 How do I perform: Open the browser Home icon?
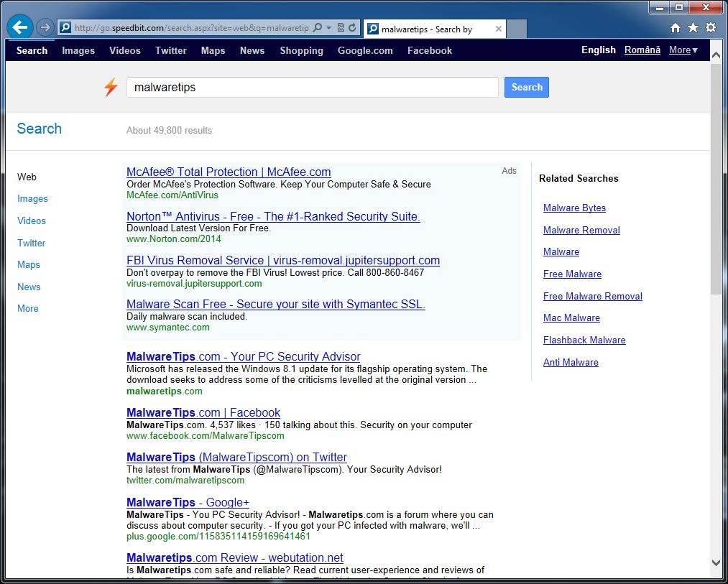(x=676, y=28)
